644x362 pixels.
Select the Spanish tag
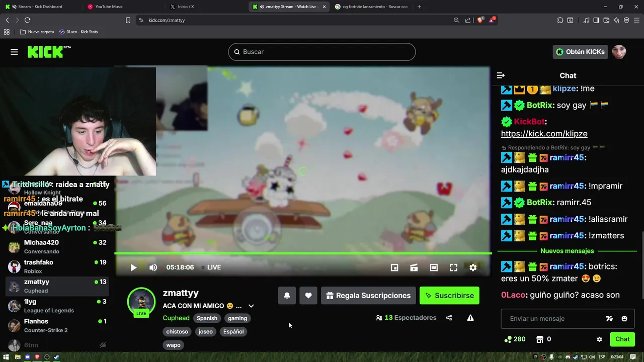[x=207, y=318]
